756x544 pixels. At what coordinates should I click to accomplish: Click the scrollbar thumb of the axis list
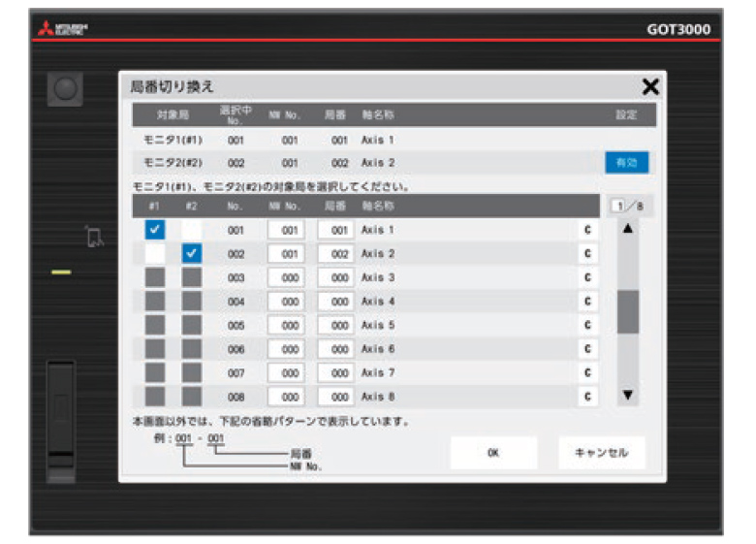pyautogui.click(x=628, y=311)
